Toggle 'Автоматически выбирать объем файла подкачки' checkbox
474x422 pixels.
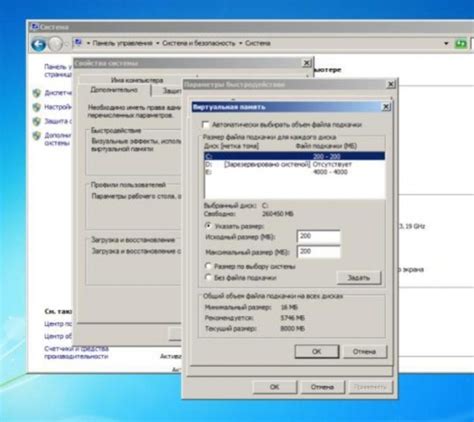[x=206, y=125]
